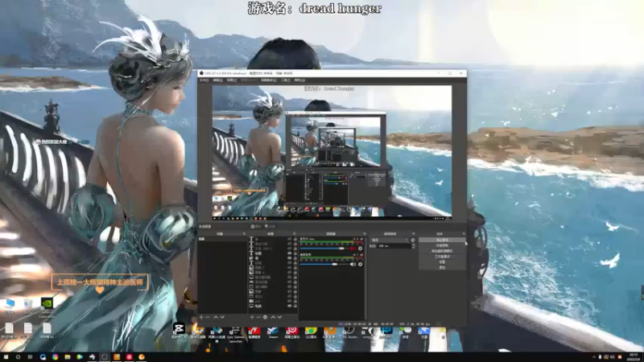Add a new source using the Sources plus icon
The width and height of the screenshot is (644, 362).
point(252,317)
